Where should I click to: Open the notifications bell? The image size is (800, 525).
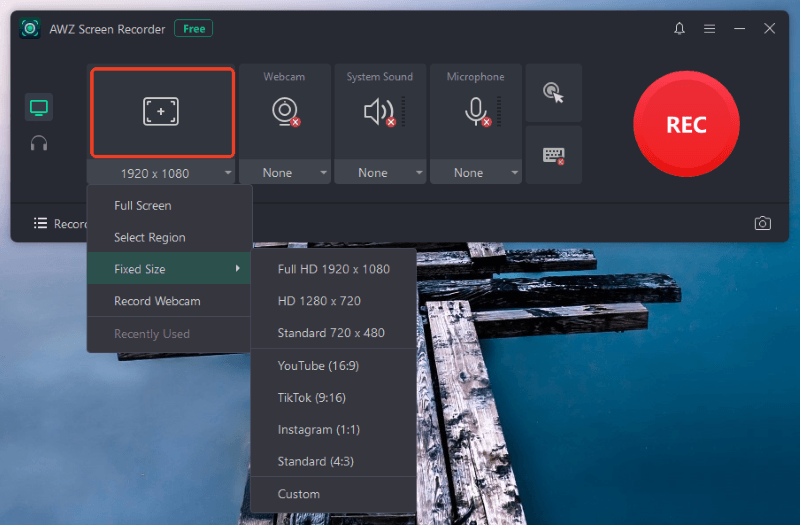point(679,29)
